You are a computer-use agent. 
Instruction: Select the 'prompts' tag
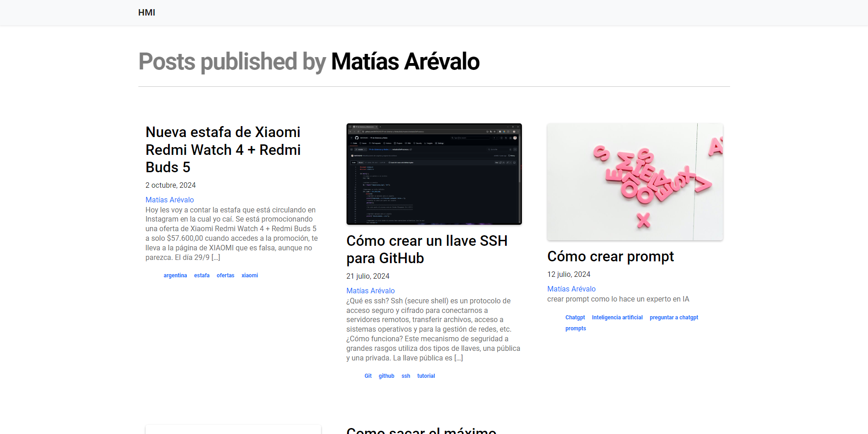point(576,328)
